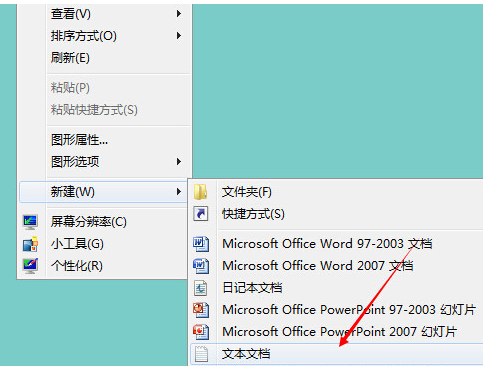Expand the 图形选项 submenu arrow

click(179, 162)
